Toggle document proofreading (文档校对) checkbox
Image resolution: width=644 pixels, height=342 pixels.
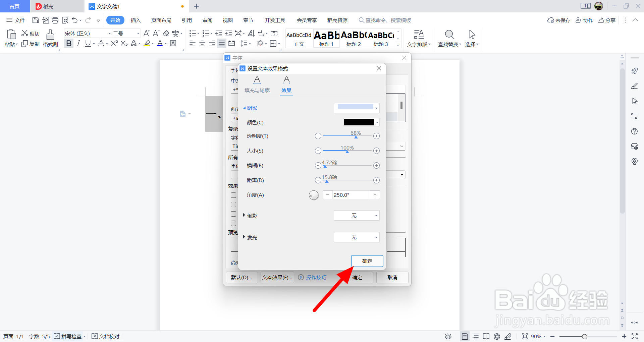95,336
